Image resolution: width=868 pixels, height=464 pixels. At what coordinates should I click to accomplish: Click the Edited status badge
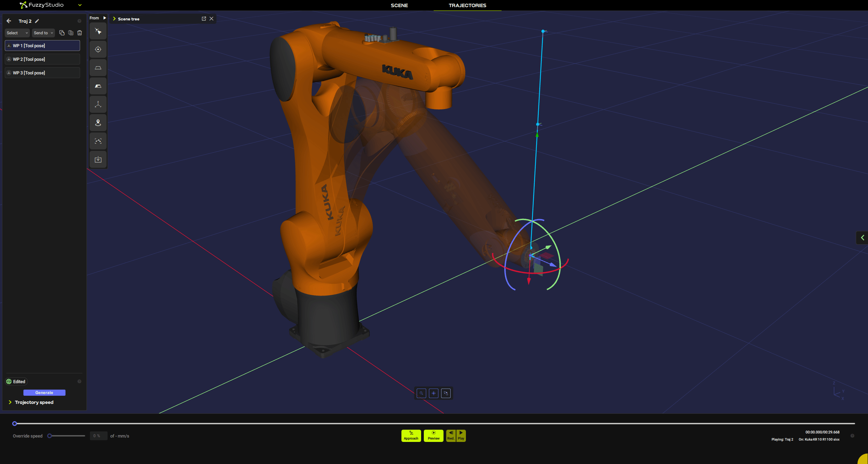coord(16,381)
